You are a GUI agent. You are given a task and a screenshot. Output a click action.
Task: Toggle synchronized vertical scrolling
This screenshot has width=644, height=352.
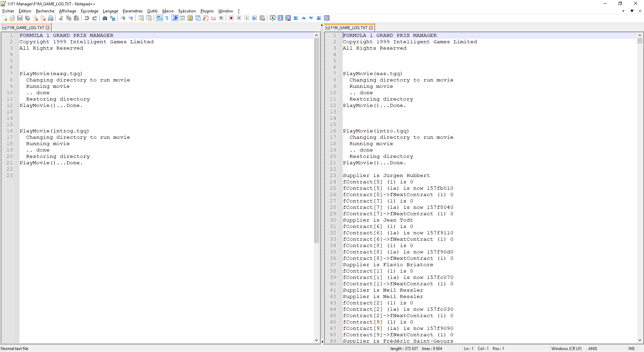(141, 18)
